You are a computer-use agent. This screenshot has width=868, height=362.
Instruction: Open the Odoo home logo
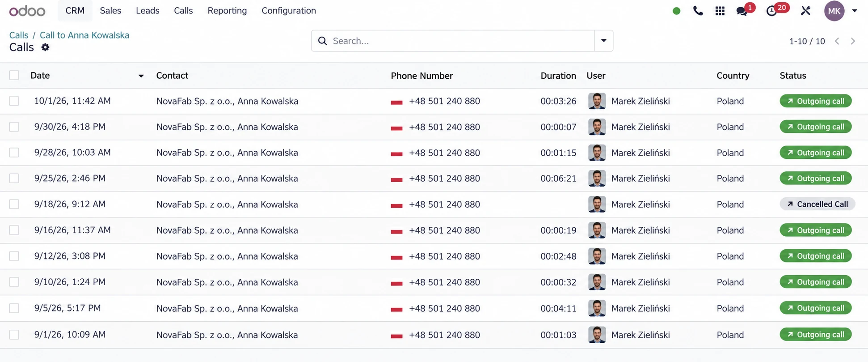tap(27, 11)
